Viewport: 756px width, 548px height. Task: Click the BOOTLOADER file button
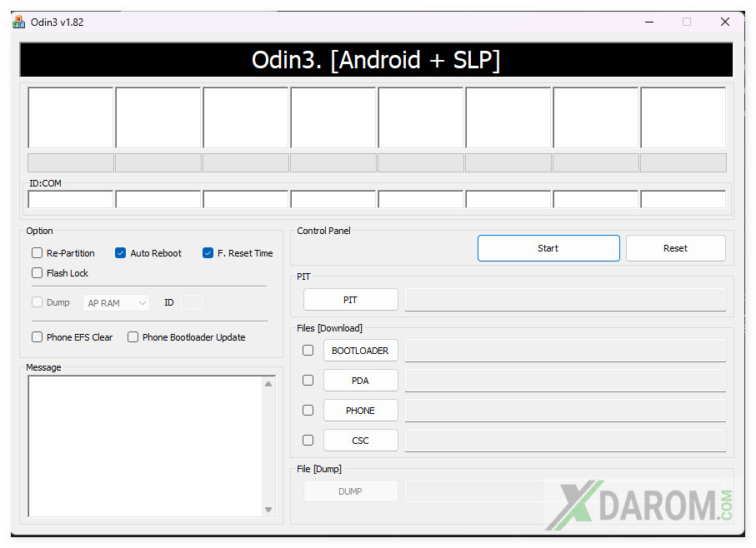(x=360, y=351)
